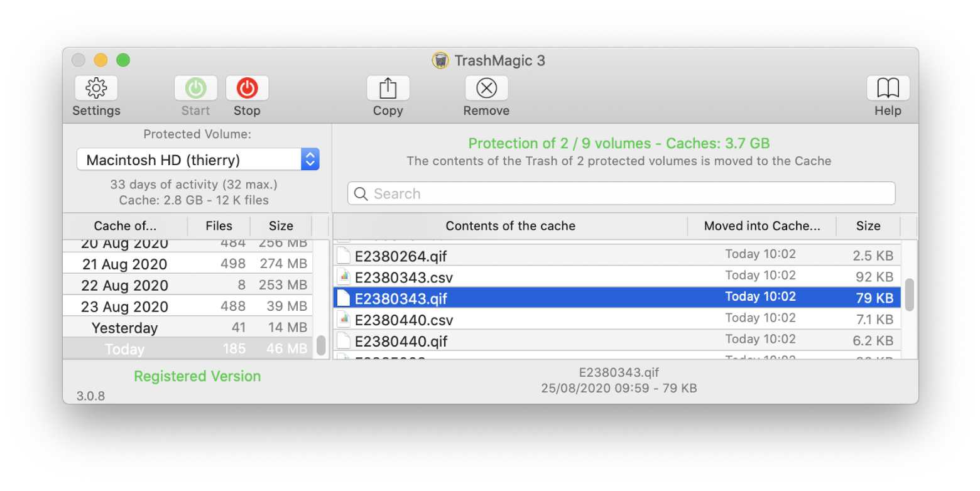
Task: Select the file name E2380343.csv
Action: pos(404,278)
